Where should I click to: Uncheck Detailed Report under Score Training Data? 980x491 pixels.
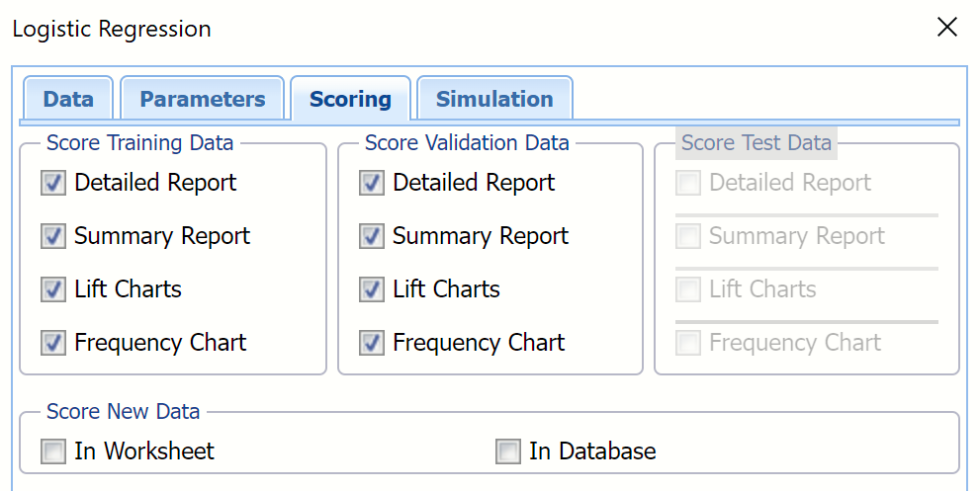coord(53,183)
